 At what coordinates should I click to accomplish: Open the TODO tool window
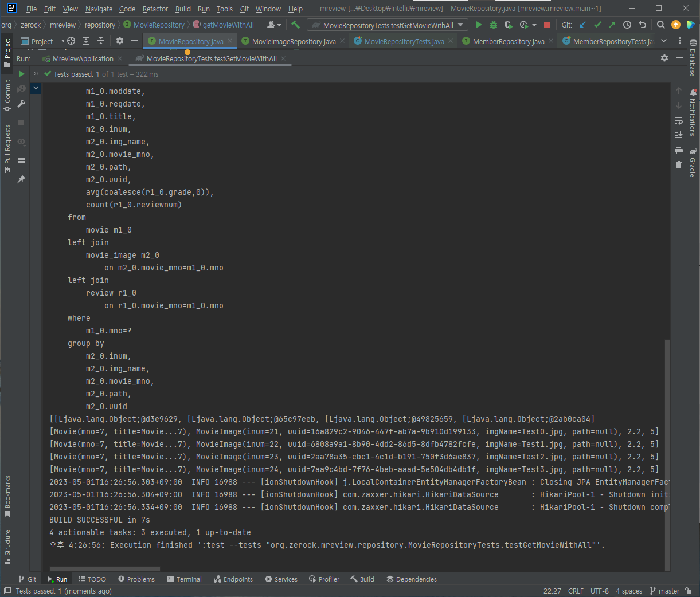(x=92, y=579)
